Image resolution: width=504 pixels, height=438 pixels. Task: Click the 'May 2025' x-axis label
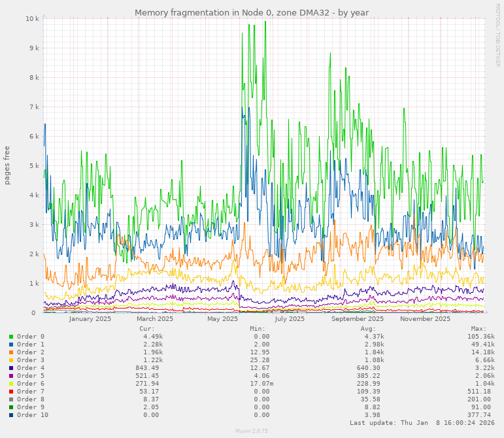click(x=222, y=319)
